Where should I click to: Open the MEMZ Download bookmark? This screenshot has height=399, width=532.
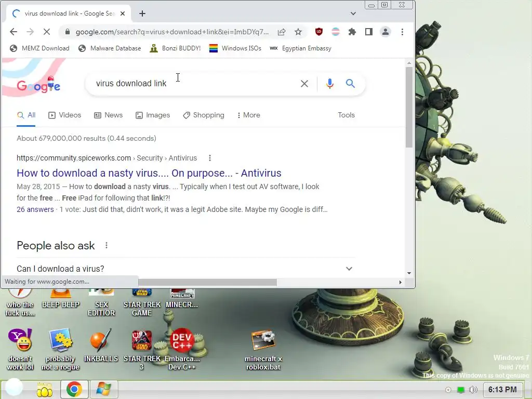(39, 48)
